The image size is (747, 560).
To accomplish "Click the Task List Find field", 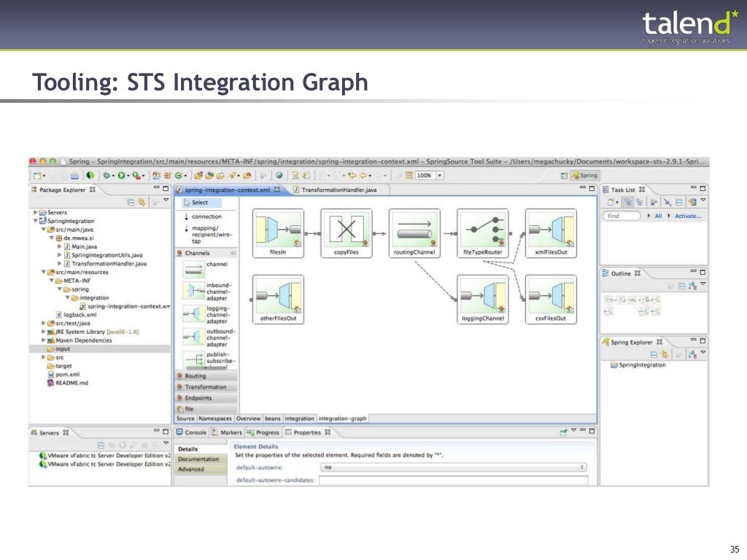I will [622, 216].
